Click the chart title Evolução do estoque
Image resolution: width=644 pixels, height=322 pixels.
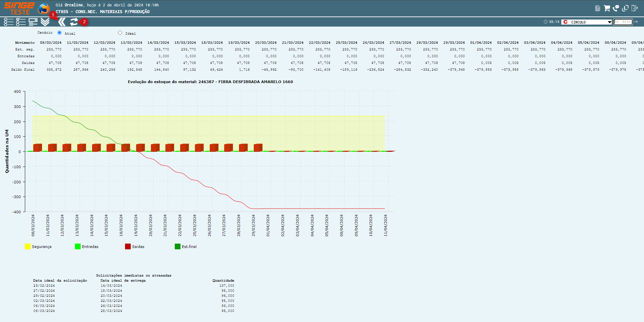pos(210,82)
